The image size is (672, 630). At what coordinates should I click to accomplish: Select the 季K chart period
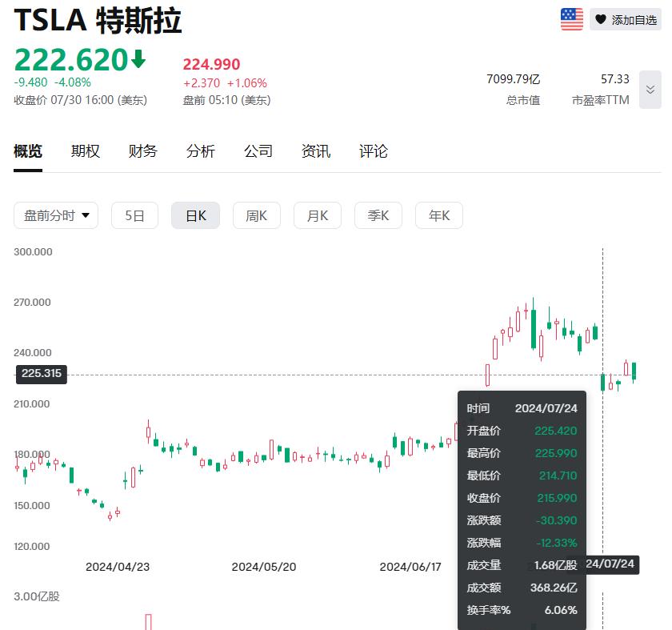(x=378, y=215)
